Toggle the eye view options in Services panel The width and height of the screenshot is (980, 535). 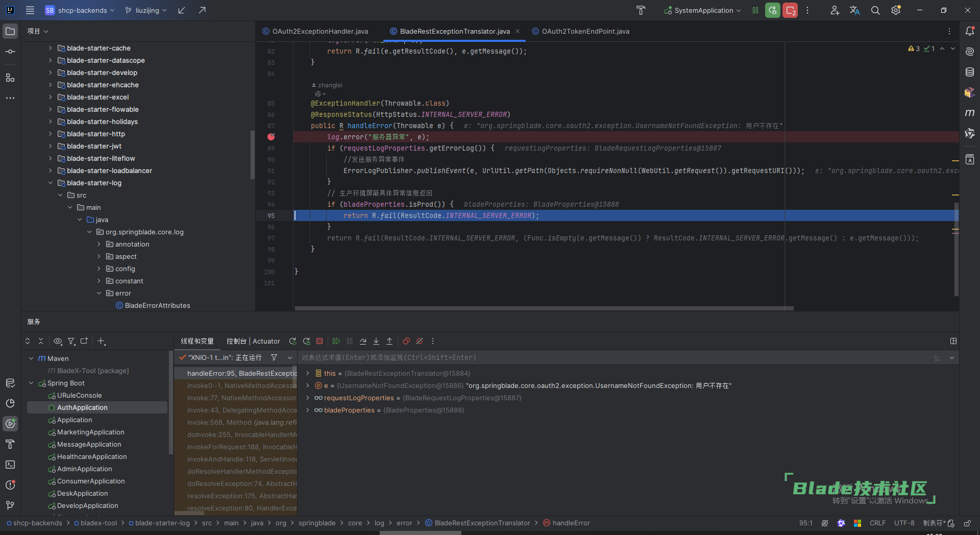tap(58, 341)
